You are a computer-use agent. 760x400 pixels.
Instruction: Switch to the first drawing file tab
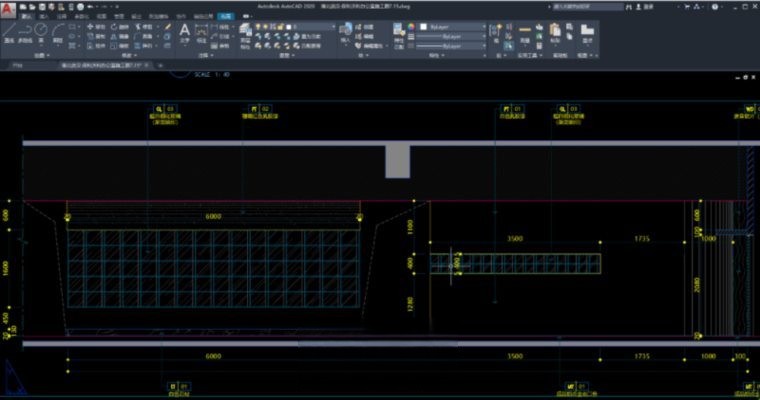pos(18,65)
